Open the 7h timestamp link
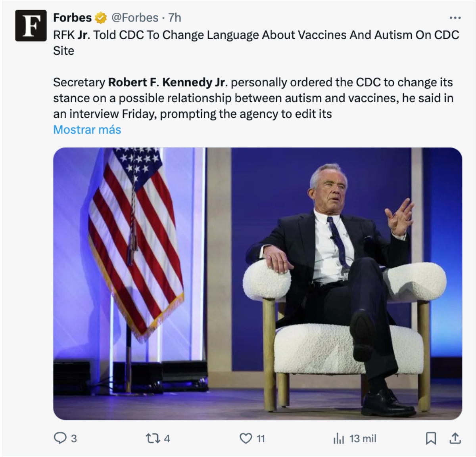 [x=175, y=18]
